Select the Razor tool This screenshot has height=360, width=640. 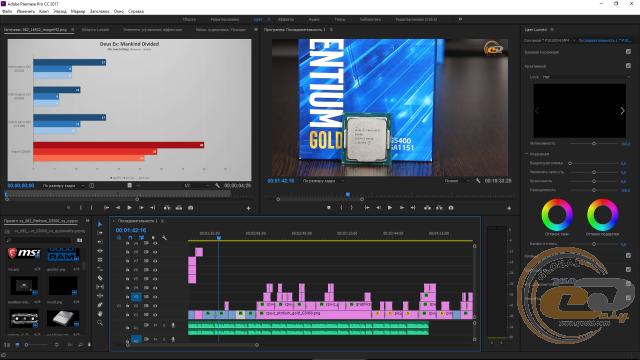(x=100, y=278)
